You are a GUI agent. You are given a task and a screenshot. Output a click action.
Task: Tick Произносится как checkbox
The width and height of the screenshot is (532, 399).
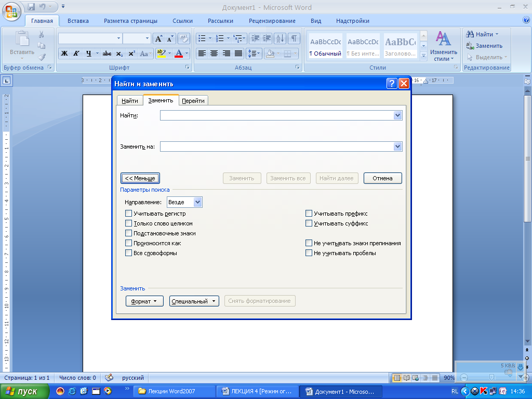click(x=129, y=243)
